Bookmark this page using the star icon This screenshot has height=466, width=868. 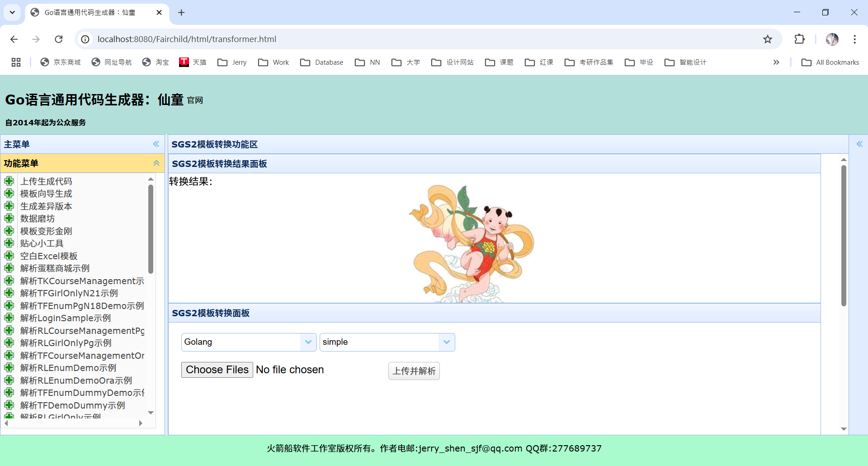(x=768, y=39)
